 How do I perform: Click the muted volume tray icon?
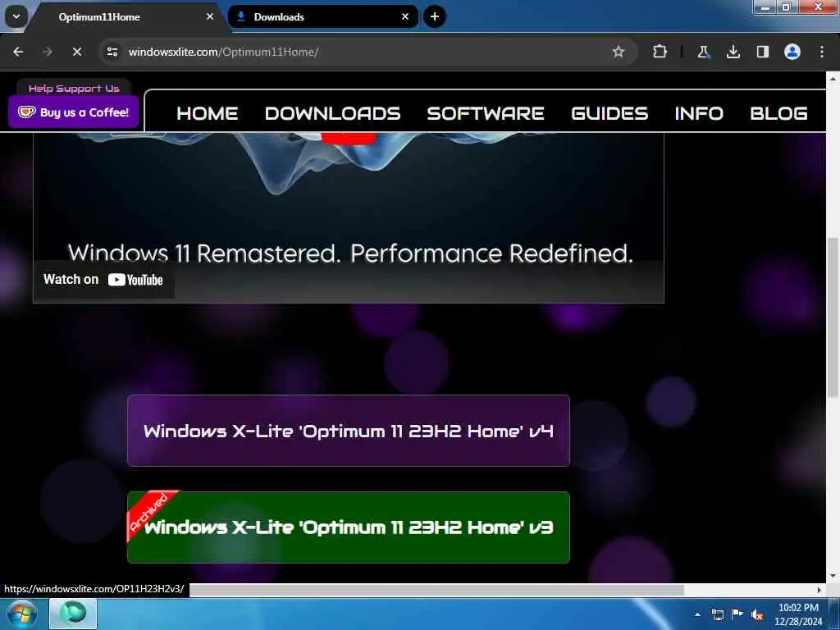(x=757, y=615)
